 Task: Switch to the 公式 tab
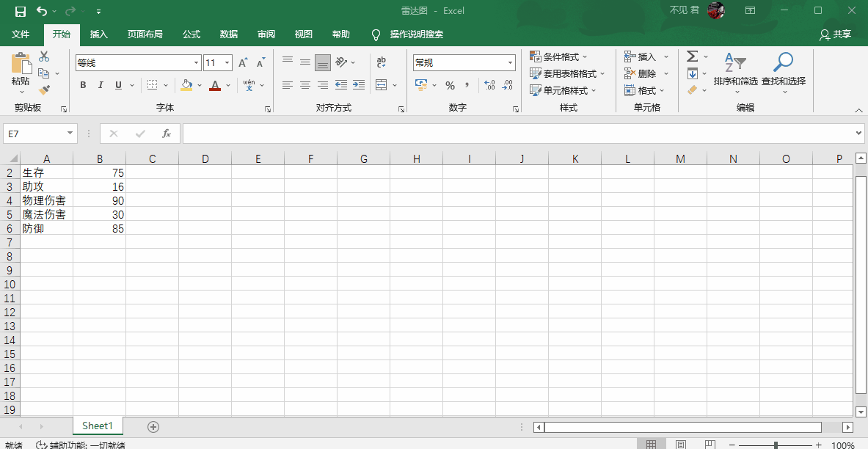click(x=192, y=34)
